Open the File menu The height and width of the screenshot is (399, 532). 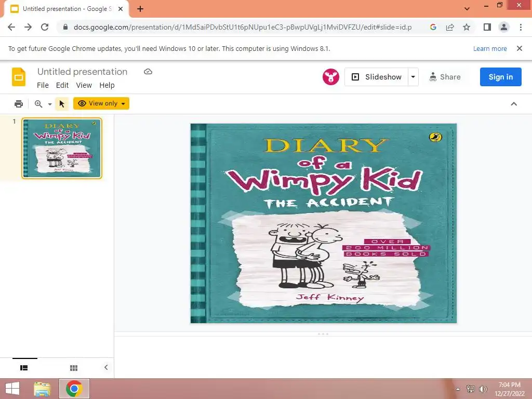click(x=43, y=85)
